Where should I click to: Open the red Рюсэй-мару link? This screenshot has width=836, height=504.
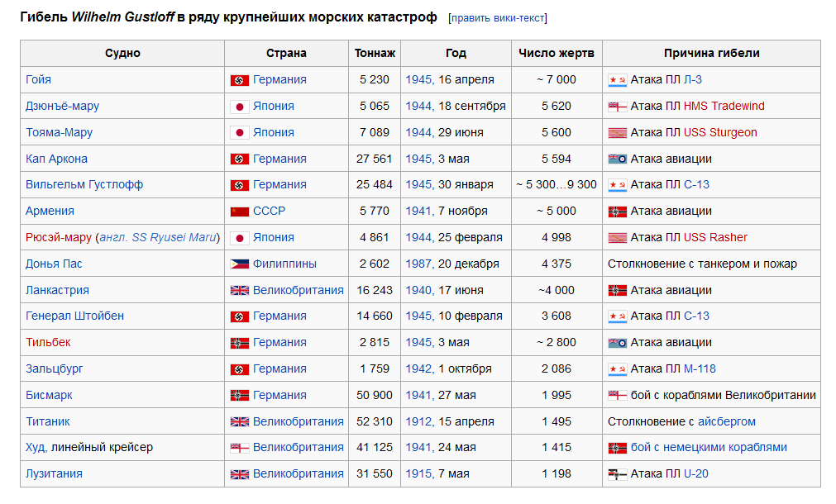point(59,238)
